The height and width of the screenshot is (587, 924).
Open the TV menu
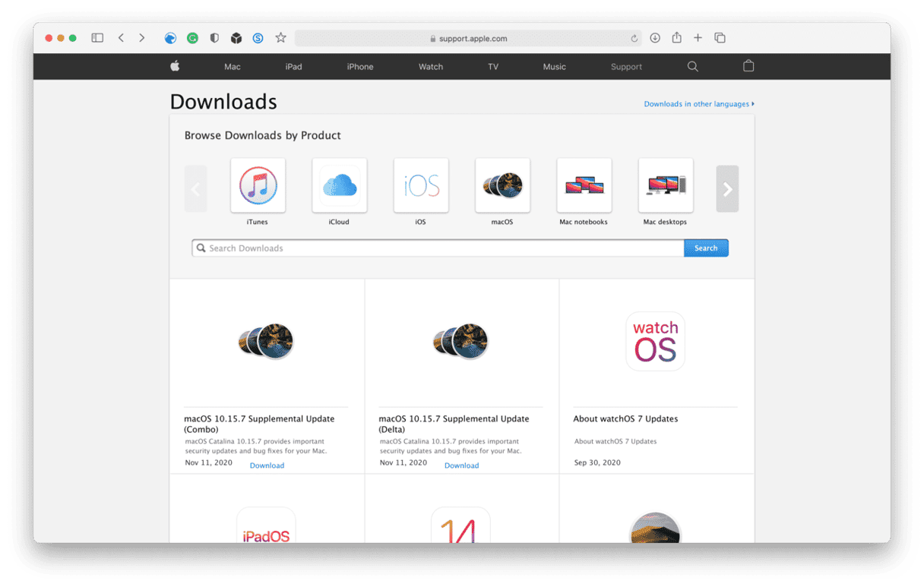tap(493, 67)
